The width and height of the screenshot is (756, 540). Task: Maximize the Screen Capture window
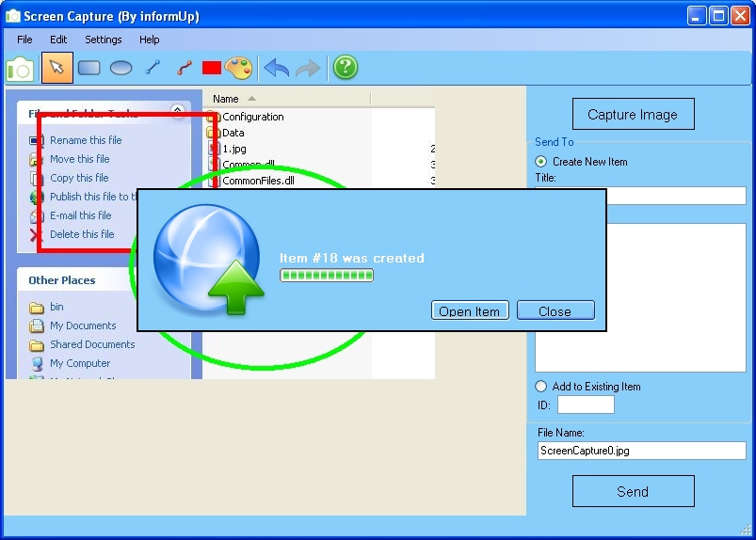click(718, 16)
